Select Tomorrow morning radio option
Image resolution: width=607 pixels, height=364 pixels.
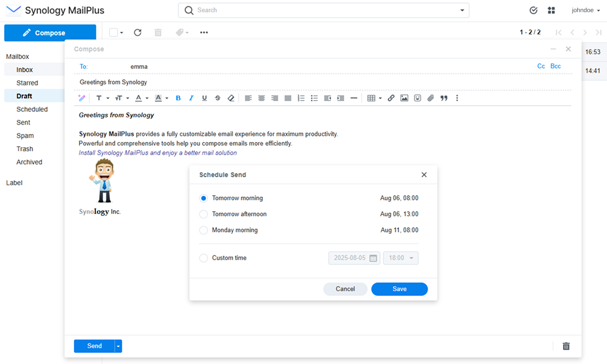204,198
